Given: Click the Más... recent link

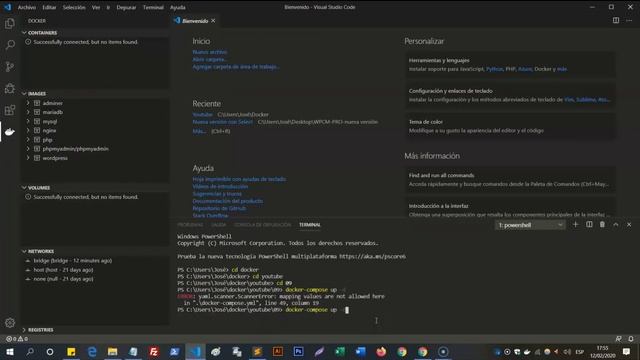Looking at the screenshot, I should coord(199,131).
